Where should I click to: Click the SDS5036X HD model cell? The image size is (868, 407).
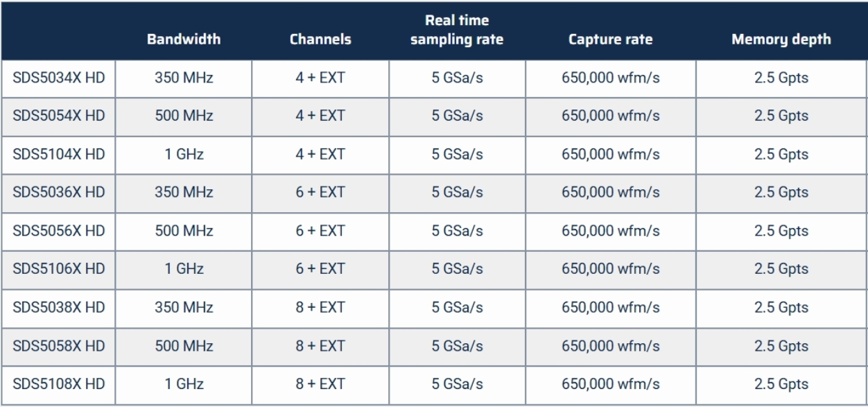click(x=59, y=192)
